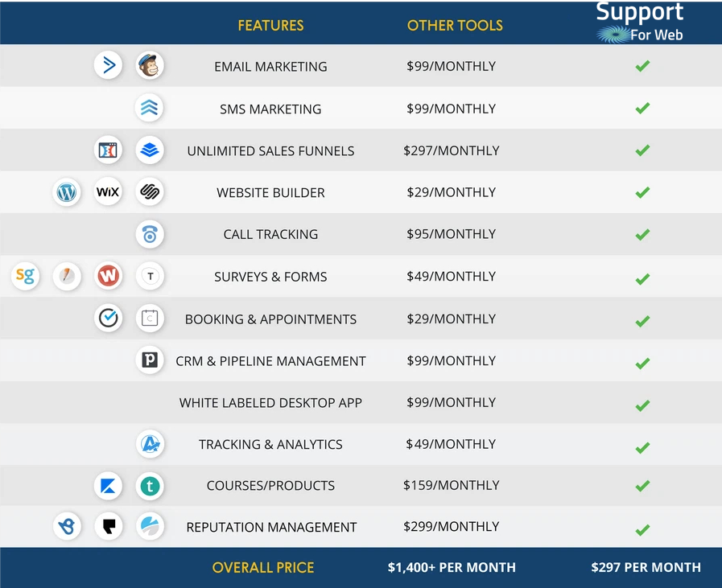Click the blue 'A' icon beside Tracking & Analytics
Screen dimensions: 722x588
pyautogui.click(x=150, y=444)
